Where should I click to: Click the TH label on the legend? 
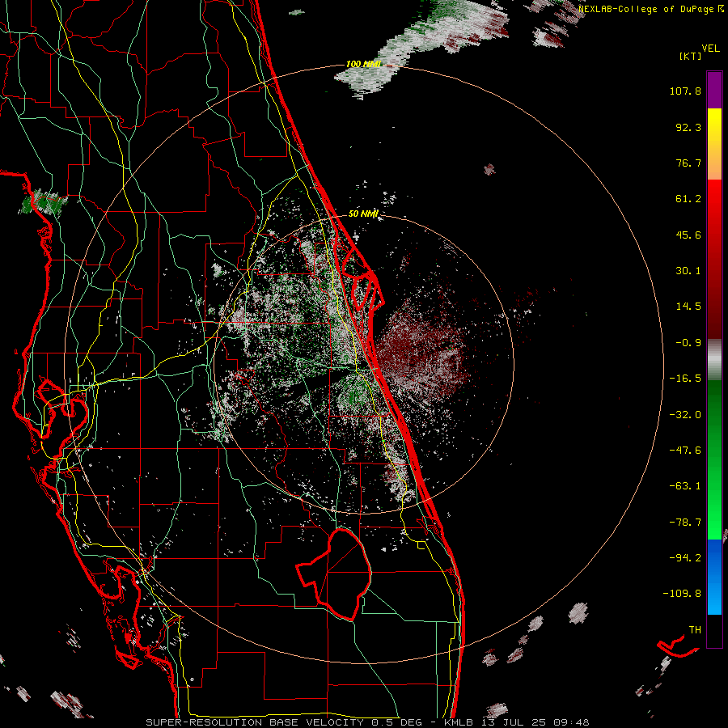[x=695, y=630]
